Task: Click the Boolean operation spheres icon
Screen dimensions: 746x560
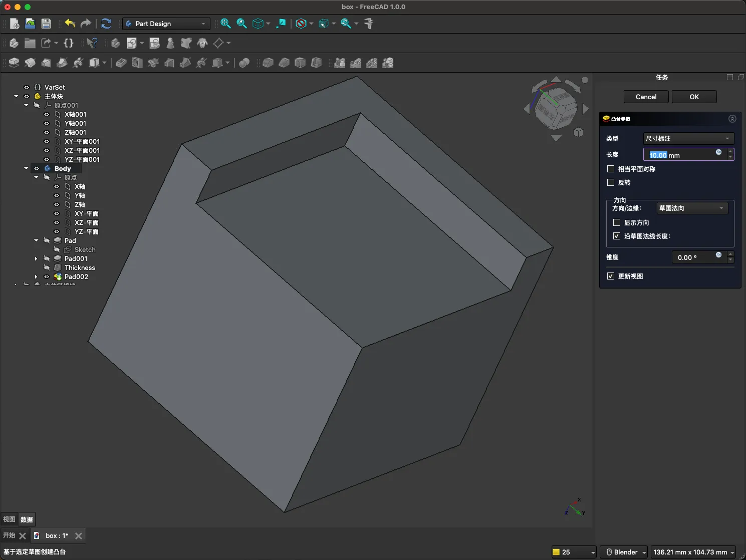Action: point(244,63)
